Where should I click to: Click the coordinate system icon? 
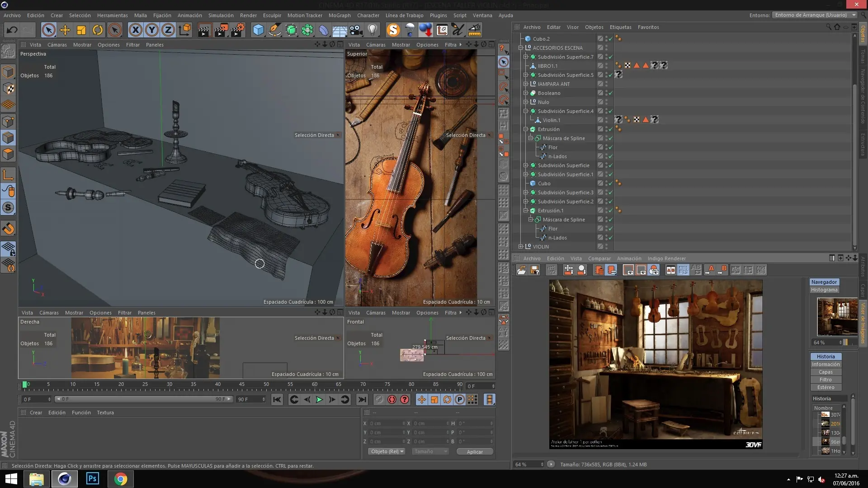(185, 30)
